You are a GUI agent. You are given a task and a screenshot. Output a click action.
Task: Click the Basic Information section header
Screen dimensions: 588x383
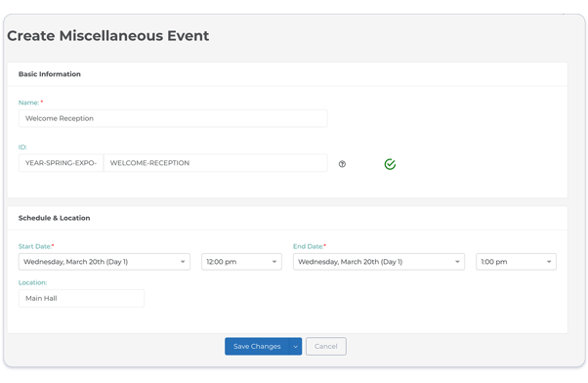click(x=50, y=74)
